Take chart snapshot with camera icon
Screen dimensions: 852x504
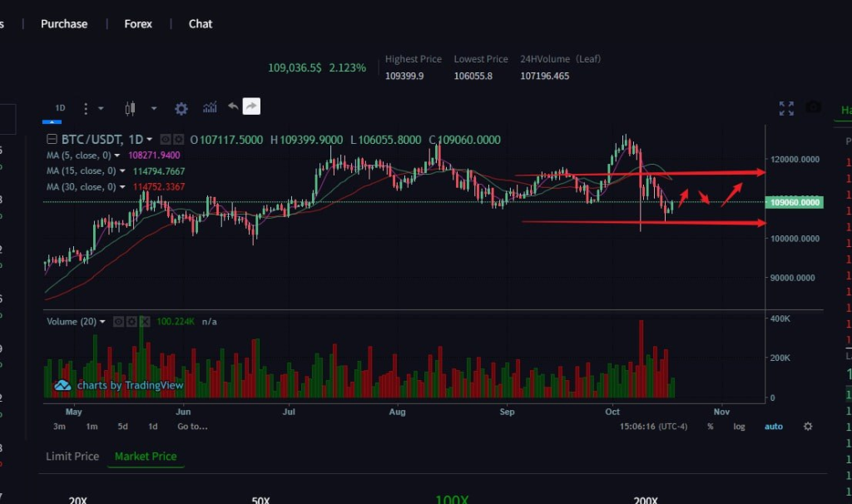[x=813, y=108]
